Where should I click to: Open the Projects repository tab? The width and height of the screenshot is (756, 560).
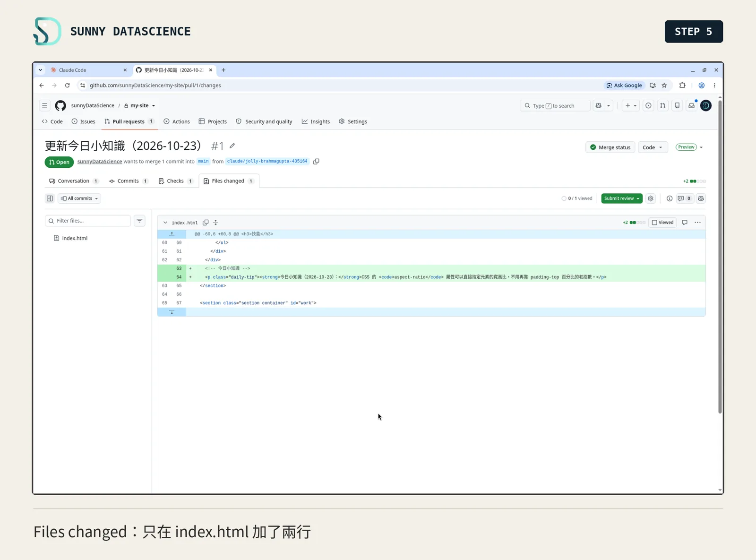click(x=213, y=121)
